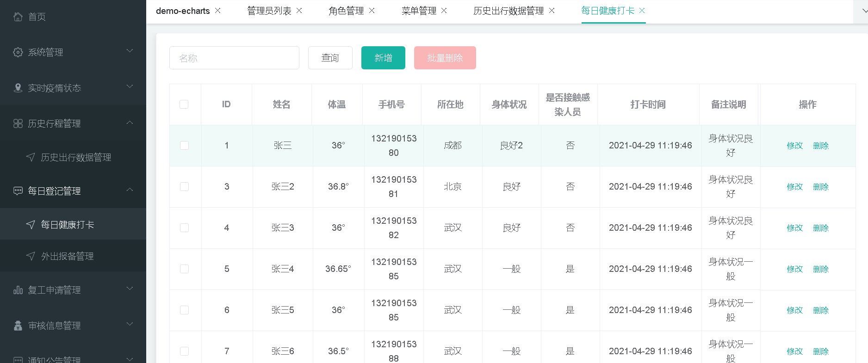Screen dimensions: 868x363
Task: Expand the 系统管理 menu chevron
Action: tap(130, 51)
